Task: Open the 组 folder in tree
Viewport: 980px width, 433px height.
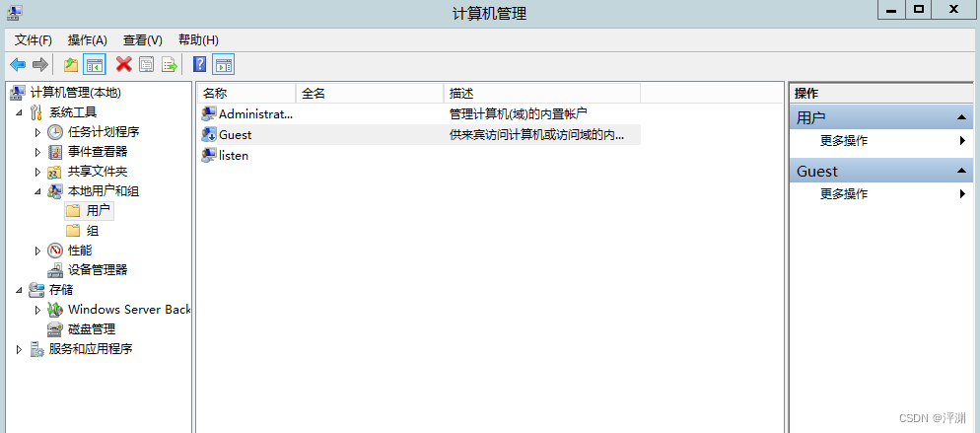Action: (x=83, y=231)
